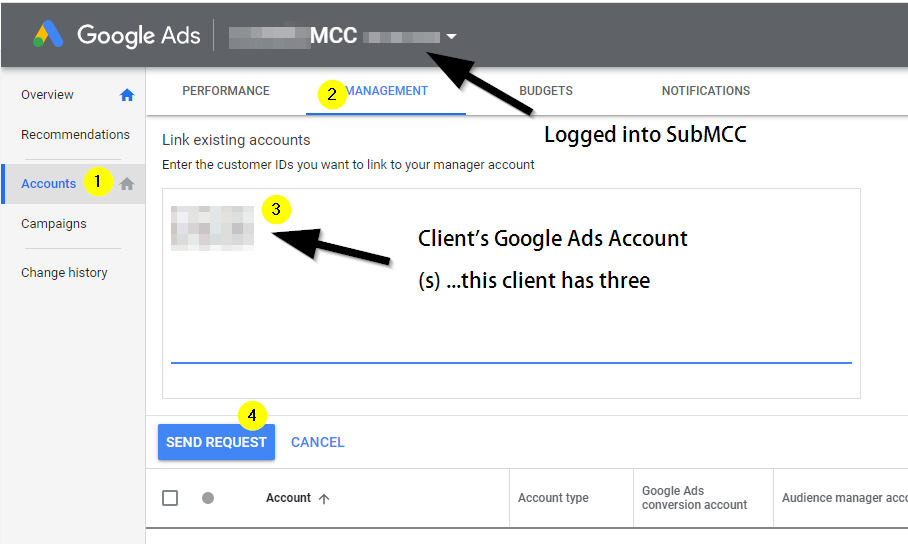The image size is (908, 544).
Task: Click the Link existing accounts heading
Action: coord(236,140)
